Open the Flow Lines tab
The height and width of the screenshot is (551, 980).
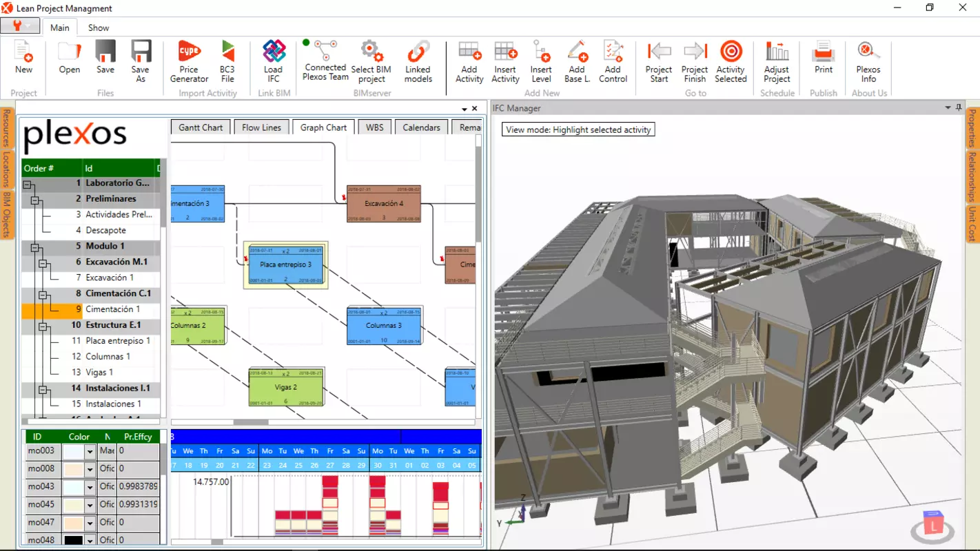[x=261, y=127]
